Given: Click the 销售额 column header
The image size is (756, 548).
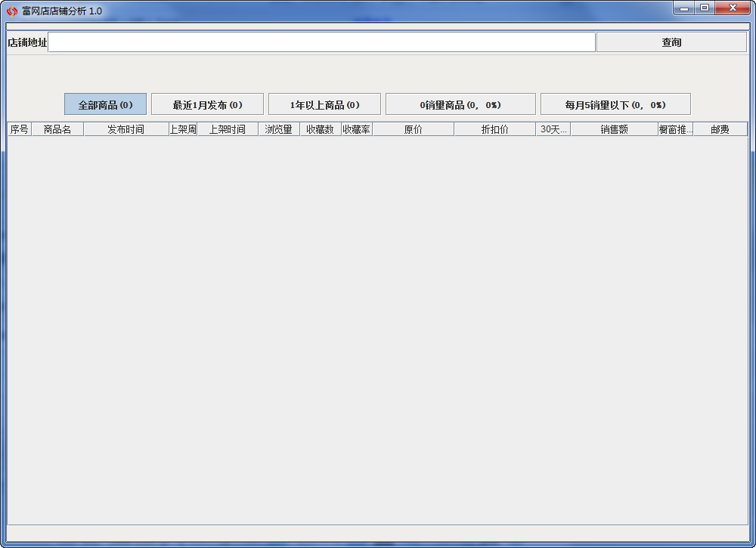Looking at the screenshot, I should [612, 128].
